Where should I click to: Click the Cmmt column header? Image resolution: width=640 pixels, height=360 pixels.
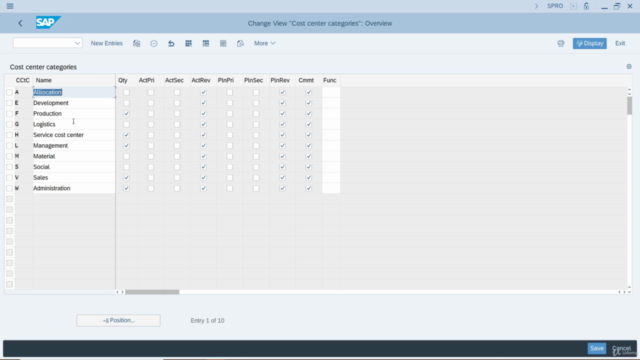pos(308,80)
